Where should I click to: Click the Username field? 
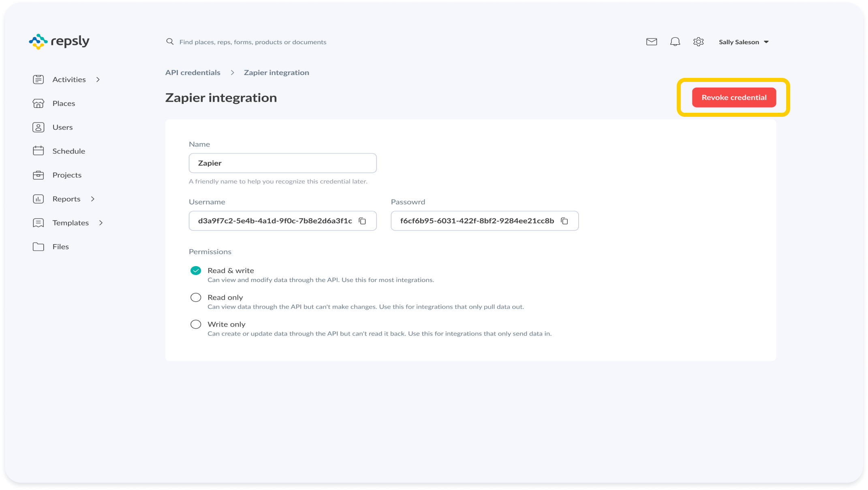pos(282,221)
